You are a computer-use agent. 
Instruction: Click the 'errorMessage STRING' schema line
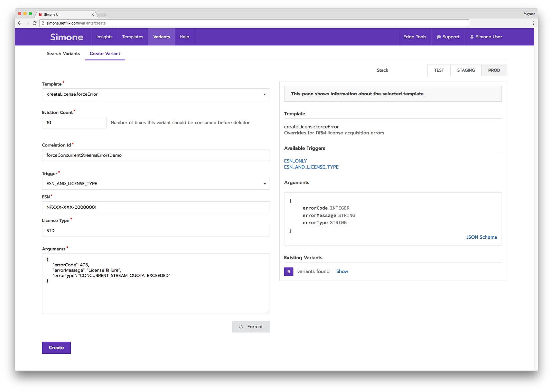click(x=329, y=216)
